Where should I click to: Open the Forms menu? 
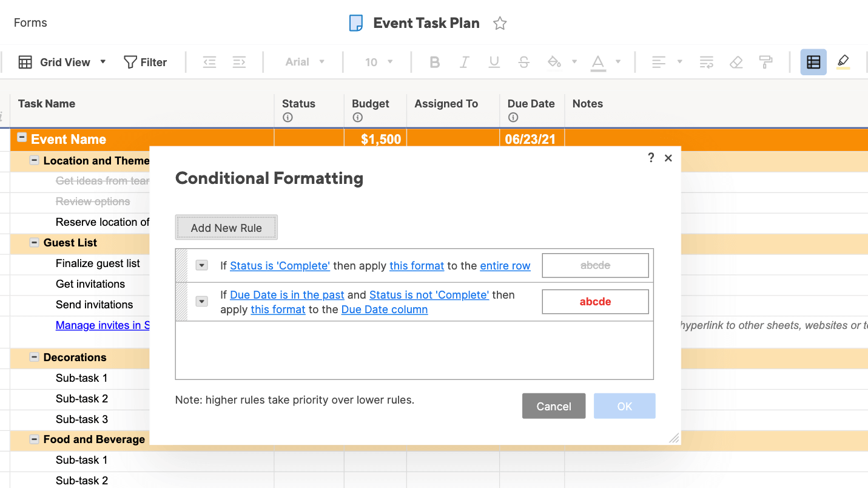tap(30, 23)
